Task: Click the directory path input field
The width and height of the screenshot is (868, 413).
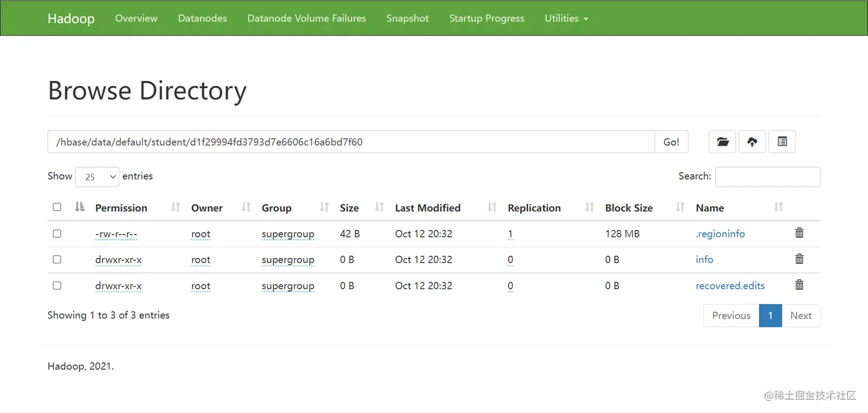Action: click(351, 142)
